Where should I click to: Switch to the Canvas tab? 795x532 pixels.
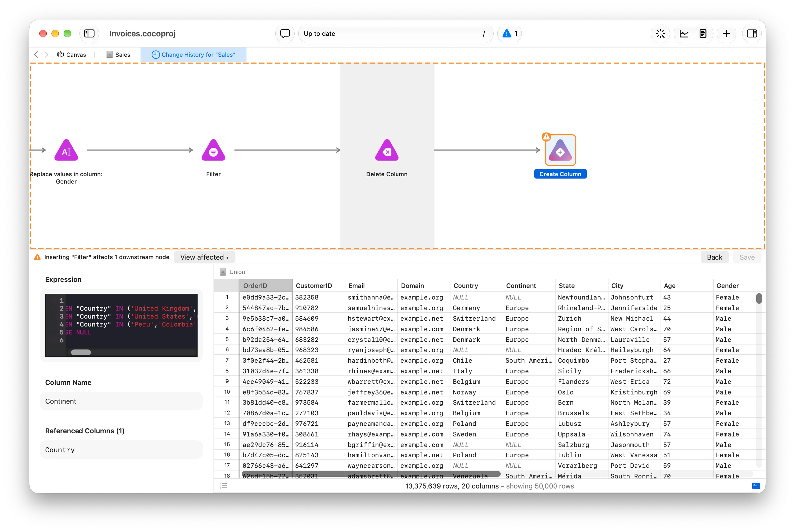pyautogui.click(x=72, y=55)
